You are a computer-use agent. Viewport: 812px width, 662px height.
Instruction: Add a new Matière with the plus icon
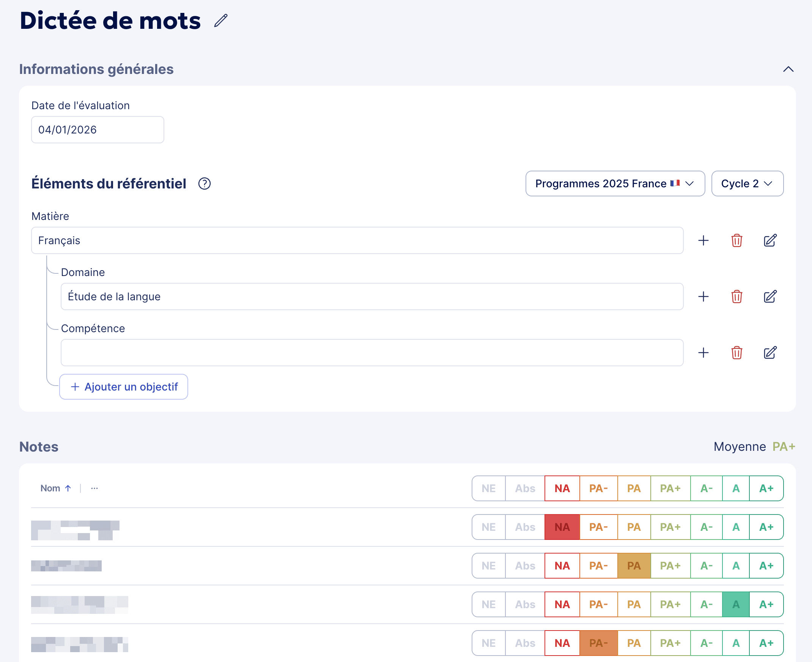(x=703, y=241)
